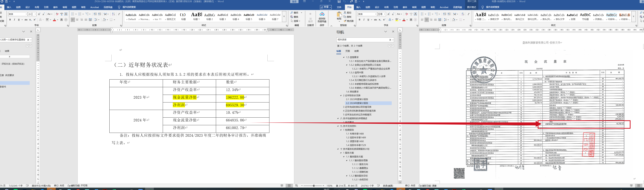Expand the styles gallery in right window
Screen dimensions: 644x190
[x=633, y=17]
